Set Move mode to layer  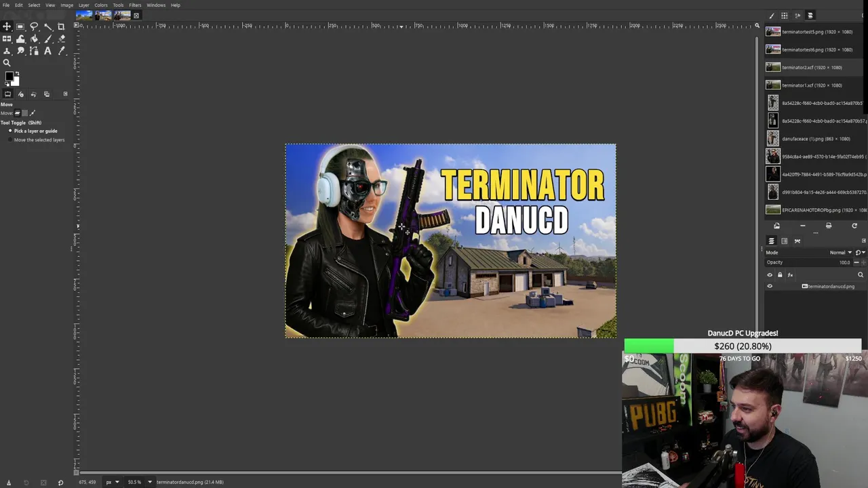[x=18, y=113]
